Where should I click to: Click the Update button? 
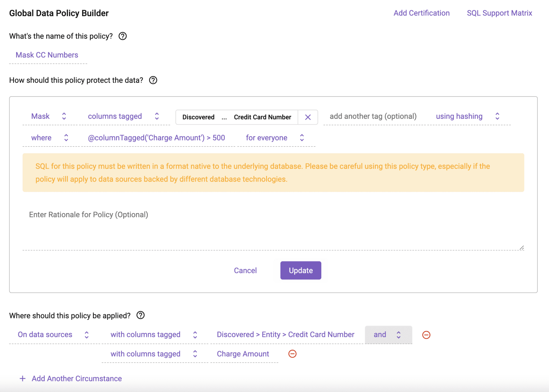300,270
